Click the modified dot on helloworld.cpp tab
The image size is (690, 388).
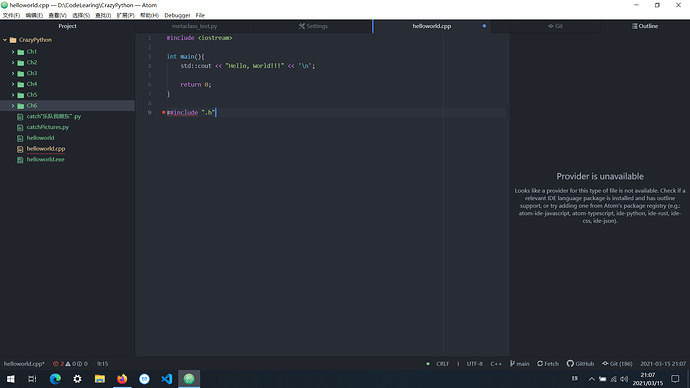coord(484,26)
